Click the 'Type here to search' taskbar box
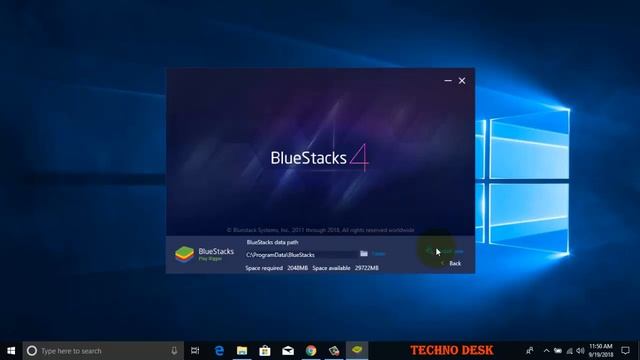 (x=103, y=351)
